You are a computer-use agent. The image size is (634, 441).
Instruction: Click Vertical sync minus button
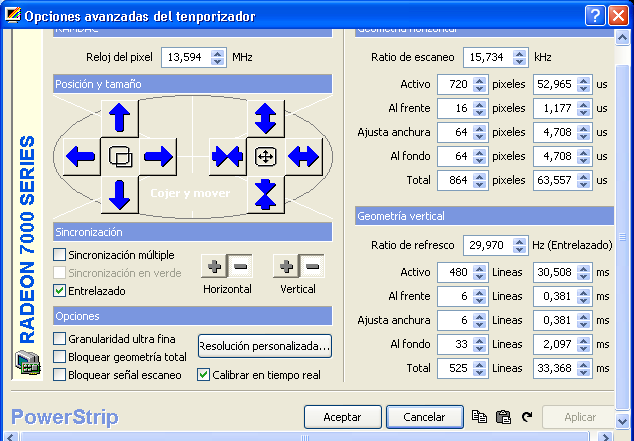coord(312,266)
